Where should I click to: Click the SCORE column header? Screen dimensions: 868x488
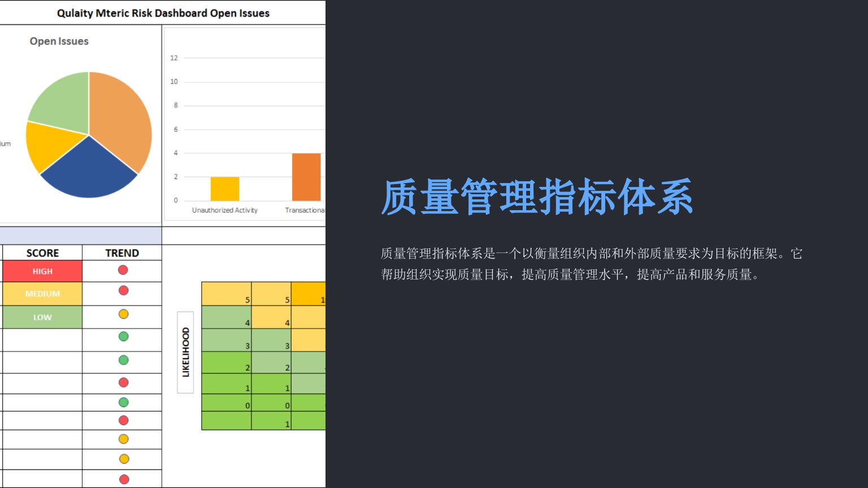pos(42,253)
